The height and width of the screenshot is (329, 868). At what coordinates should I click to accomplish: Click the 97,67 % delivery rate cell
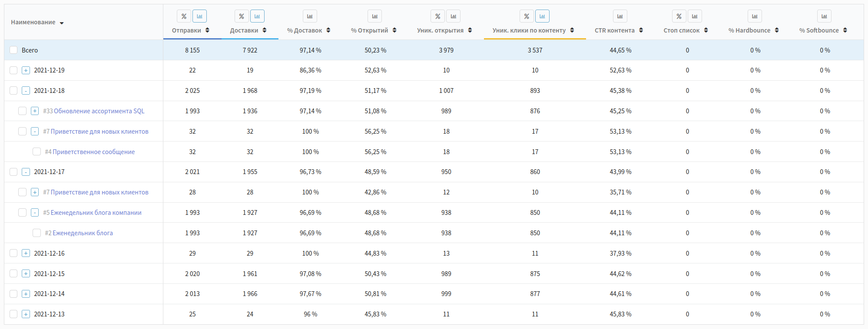(310, 294)
